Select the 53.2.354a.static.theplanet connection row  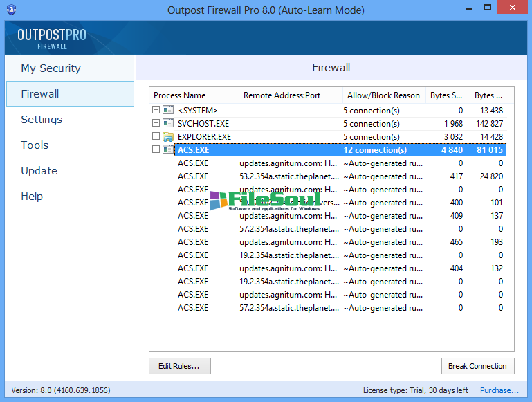pos(340,176)
